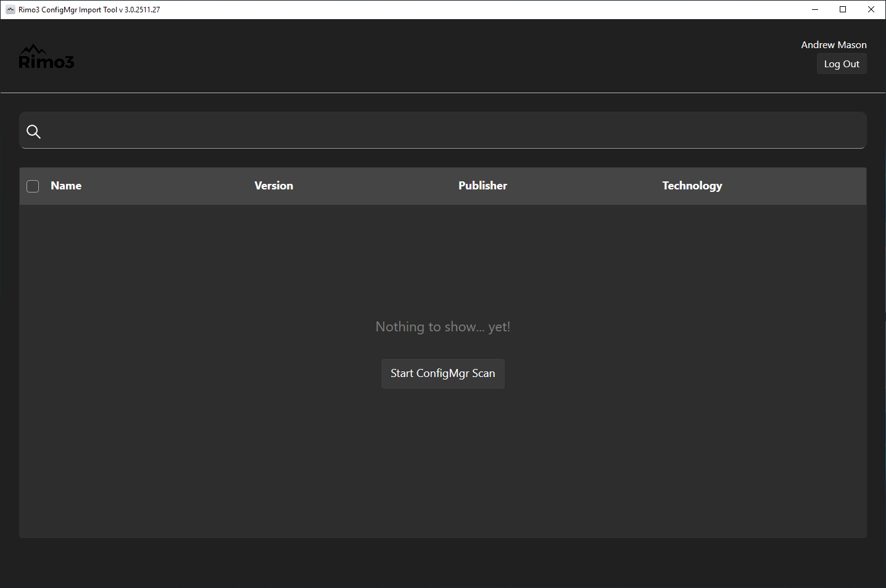Sort by the Version column header

point(273,186)
